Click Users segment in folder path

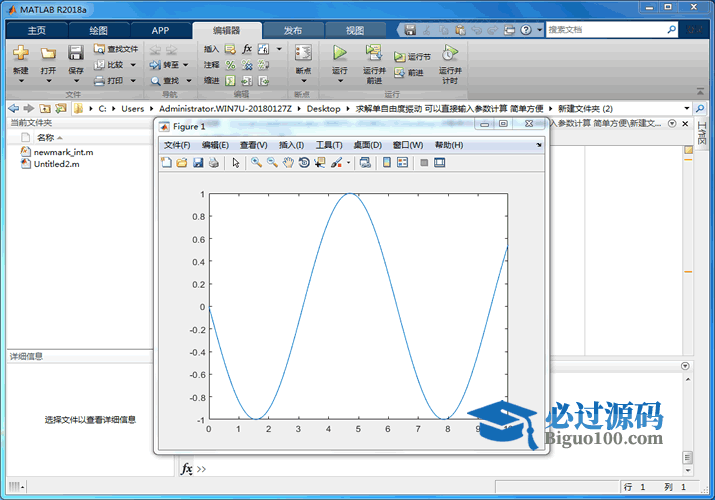coord(133,108)
